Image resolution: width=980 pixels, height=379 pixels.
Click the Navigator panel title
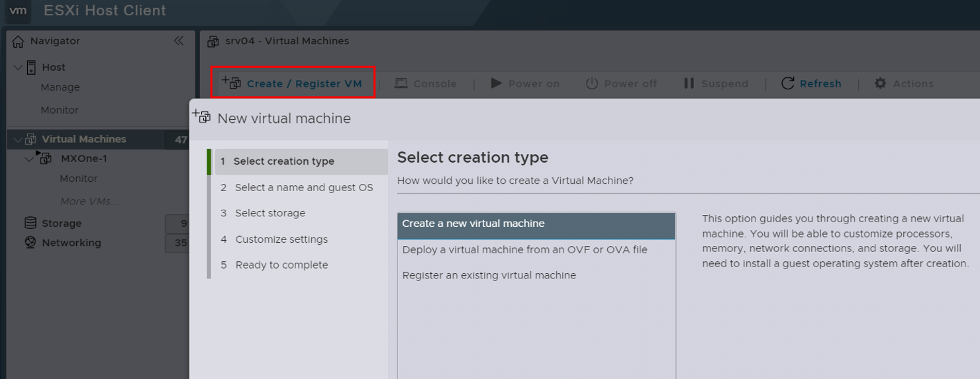click(x=55, y=41)
